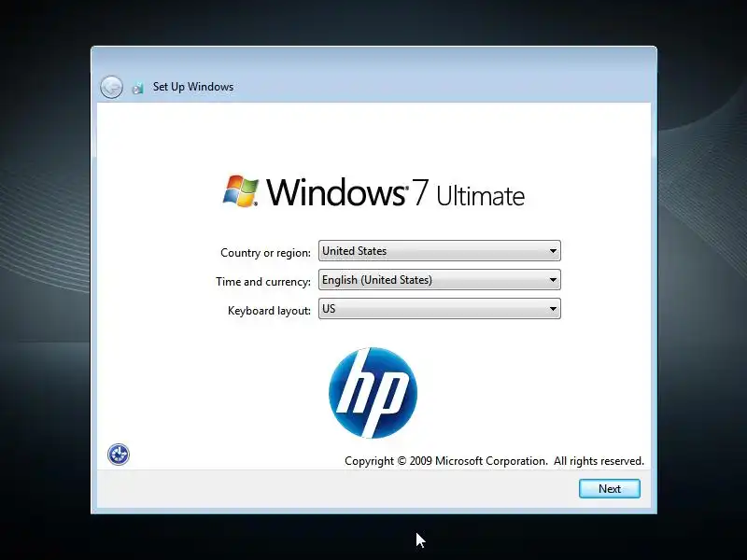Image resolution: width=747 pixels, height=560 pixels.
Task: Click the Keyboard layout label
Action: [269, 311]
